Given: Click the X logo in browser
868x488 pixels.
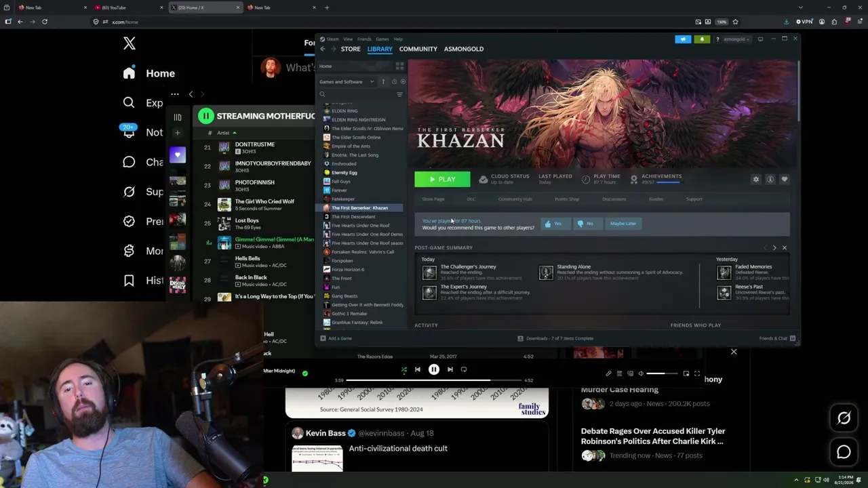Looking at the screenshot, I should tap(130, 44).
